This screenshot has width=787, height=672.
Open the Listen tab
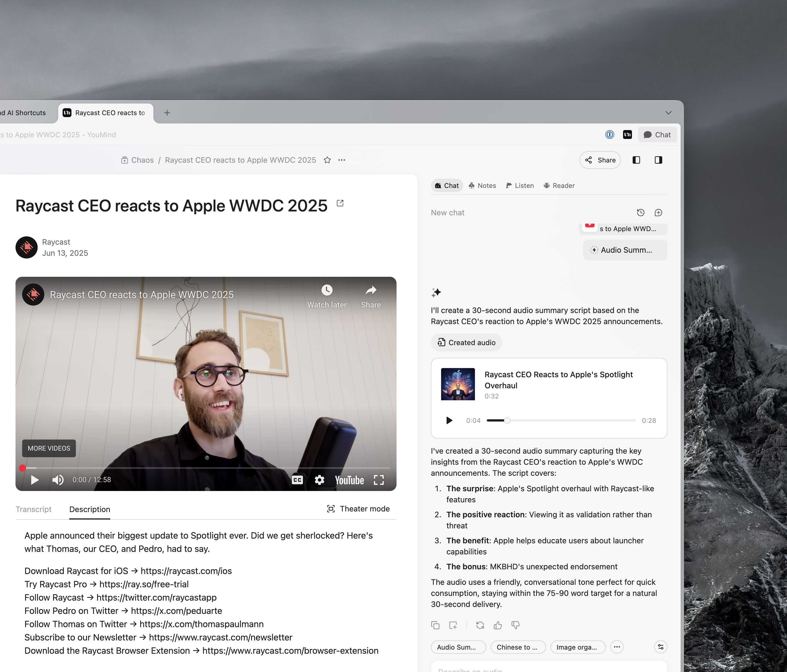(x=519, y=186)
